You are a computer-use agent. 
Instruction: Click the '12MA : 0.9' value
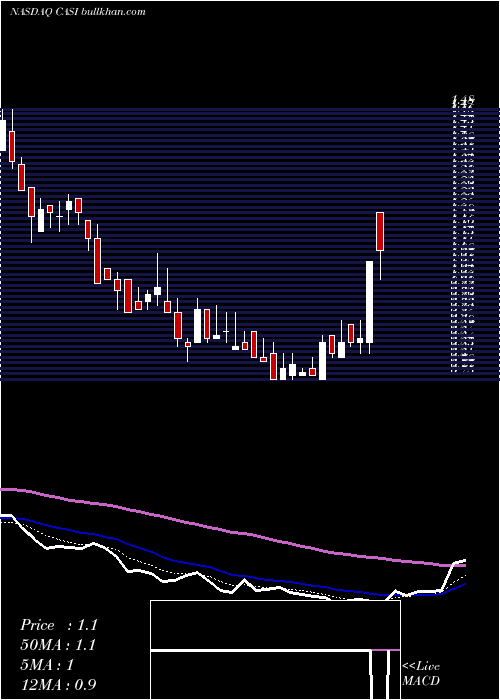tap(58, 685)
